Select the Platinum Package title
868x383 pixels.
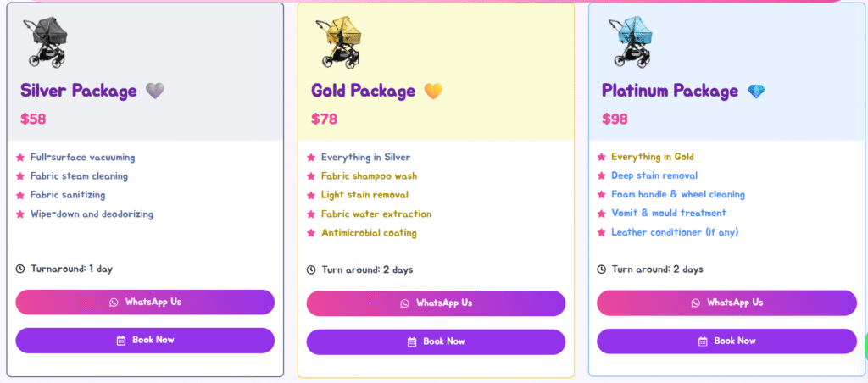point(670,91)
